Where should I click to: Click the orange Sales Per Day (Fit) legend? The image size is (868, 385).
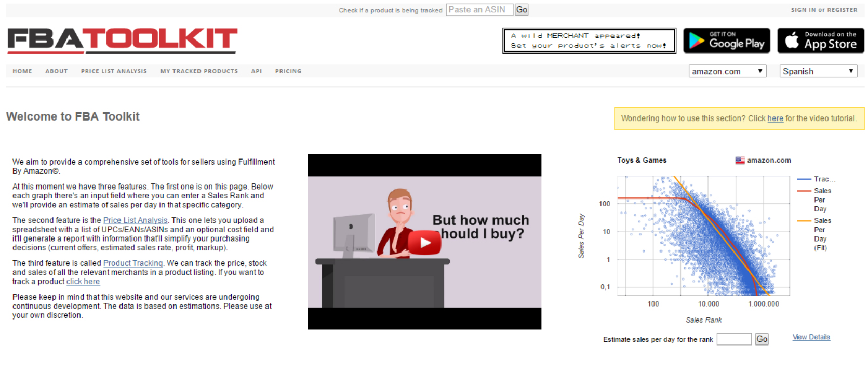814,234
